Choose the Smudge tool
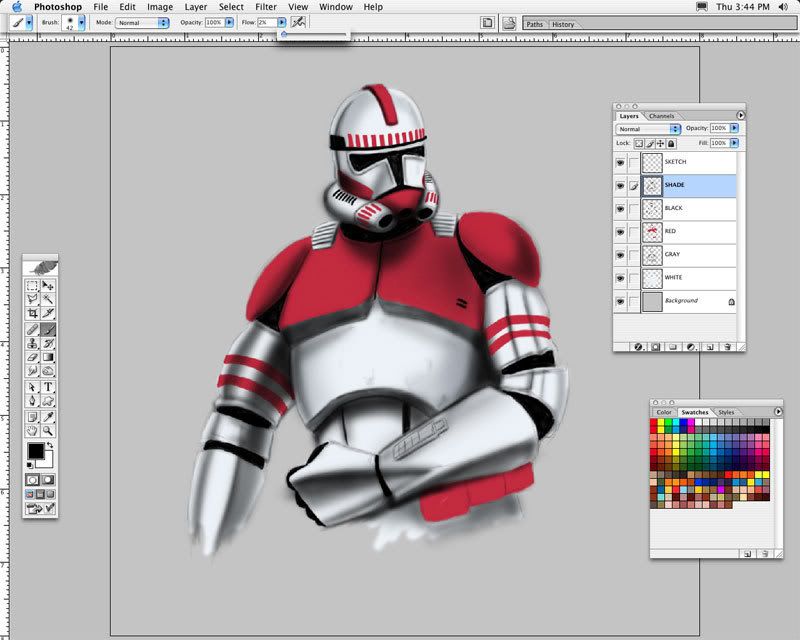The image size is (800, 640). (33, 371)
